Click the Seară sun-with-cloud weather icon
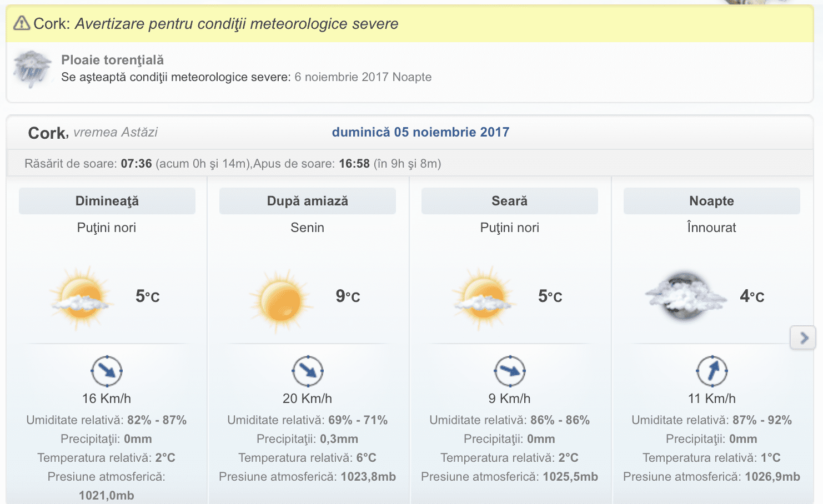This screenshot has height=504, width=823. click(x=483, y=298)
